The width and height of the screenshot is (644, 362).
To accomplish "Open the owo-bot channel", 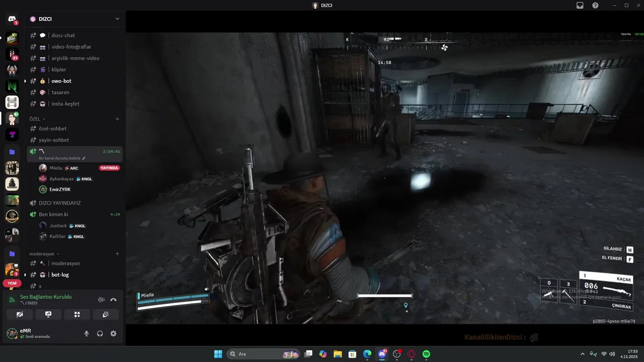I will 74,81.
